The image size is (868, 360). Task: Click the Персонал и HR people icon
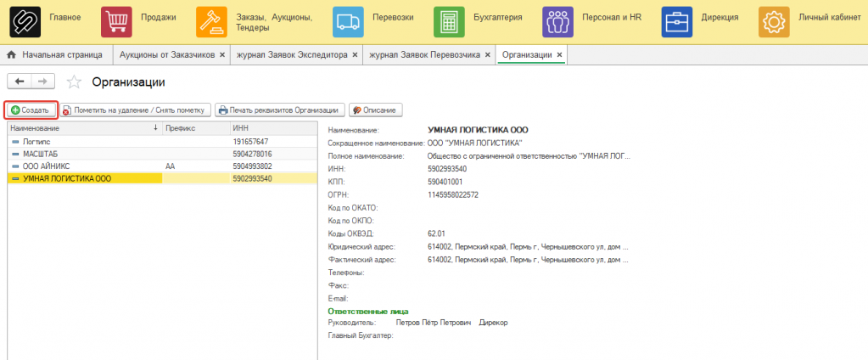tap(557, 21)
